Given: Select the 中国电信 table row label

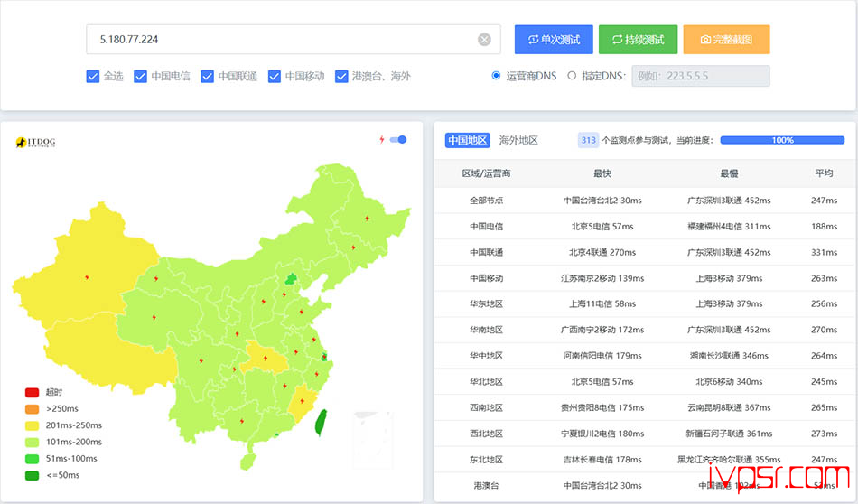Looking at the screenshot, I should tap(486, 227).
